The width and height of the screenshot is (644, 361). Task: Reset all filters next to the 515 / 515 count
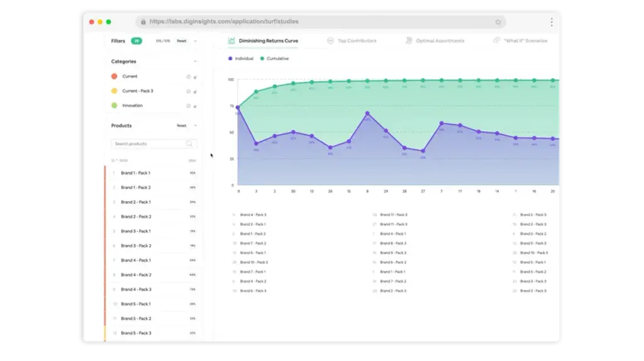pos(182,41)
